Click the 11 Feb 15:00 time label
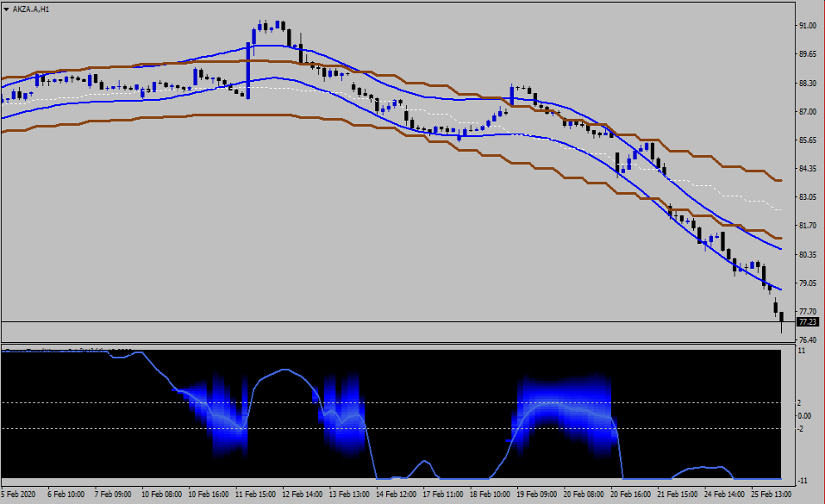This screenshot has width=825, height=504. (x=257, y=495)
